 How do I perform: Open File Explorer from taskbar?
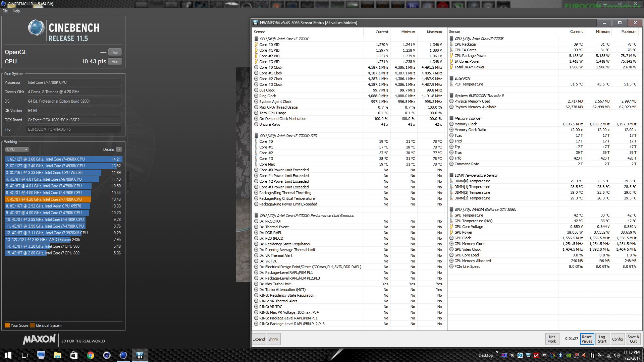click(x=57, y=355)
